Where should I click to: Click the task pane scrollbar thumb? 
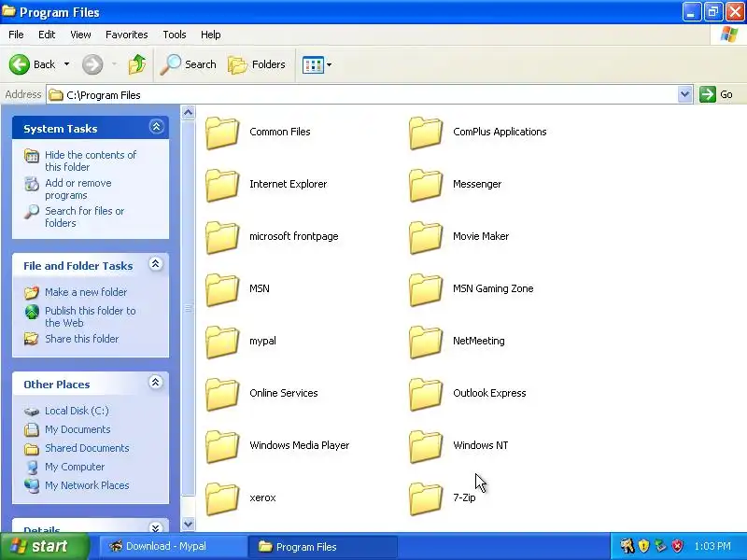[x=189, y=308]
